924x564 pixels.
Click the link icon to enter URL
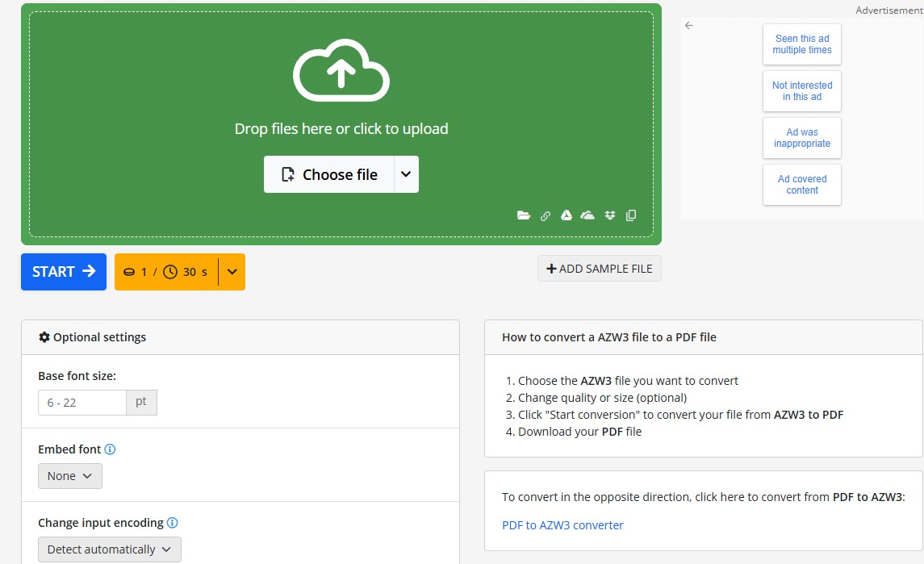(x=546, y=215)
